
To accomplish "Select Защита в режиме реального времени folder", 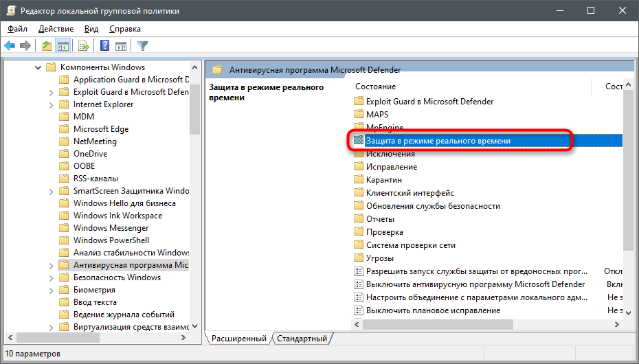I will tap(488, 141).
